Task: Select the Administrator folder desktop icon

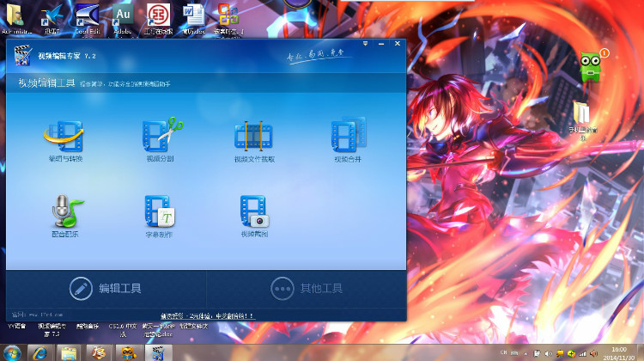Action: tap(15, 19)
